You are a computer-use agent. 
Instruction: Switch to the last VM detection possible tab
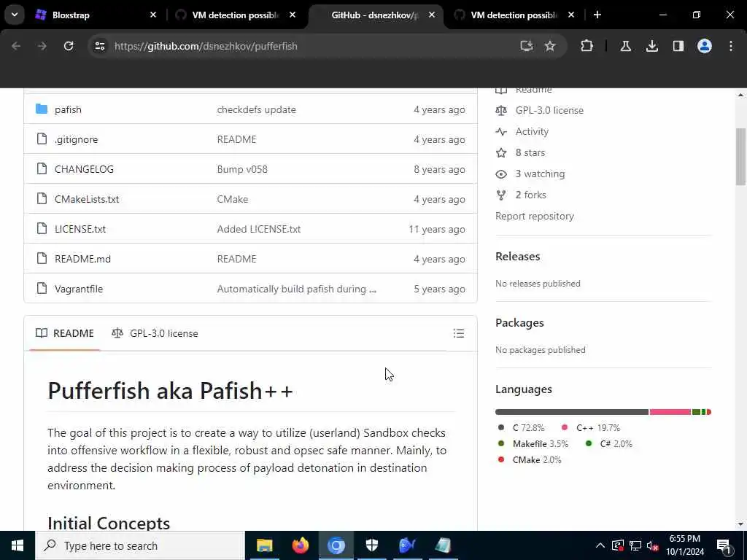point(514,15)
